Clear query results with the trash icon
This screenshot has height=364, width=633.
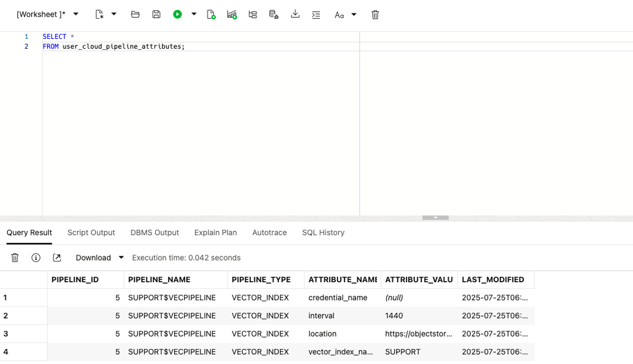[x=15, y=257]
